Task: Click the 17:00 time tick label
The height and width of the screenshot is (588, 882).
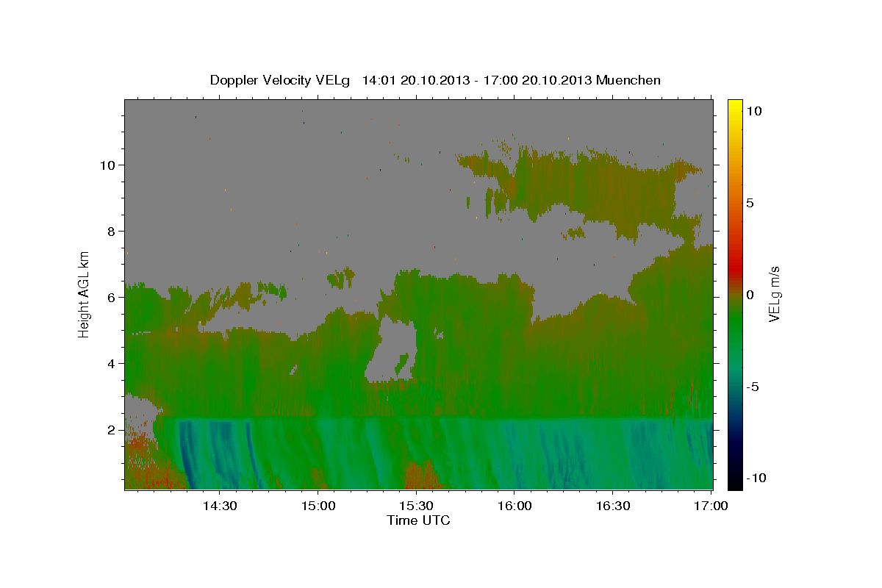Action: tap(711, 506)
